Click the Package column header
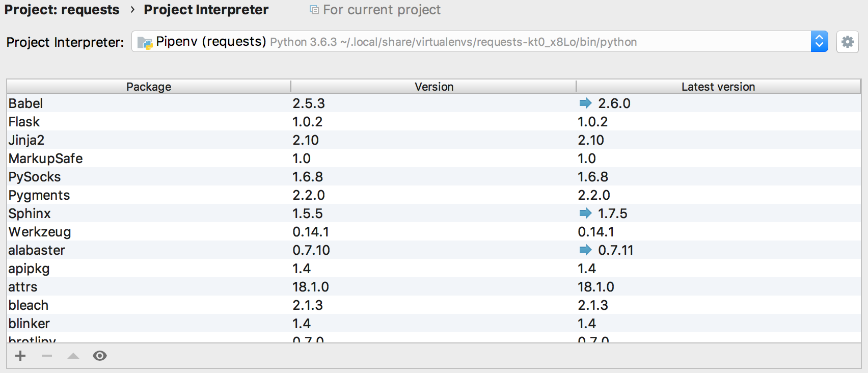Screen dimensions: 868x373 pyautogui.click(x=149, y=87)
